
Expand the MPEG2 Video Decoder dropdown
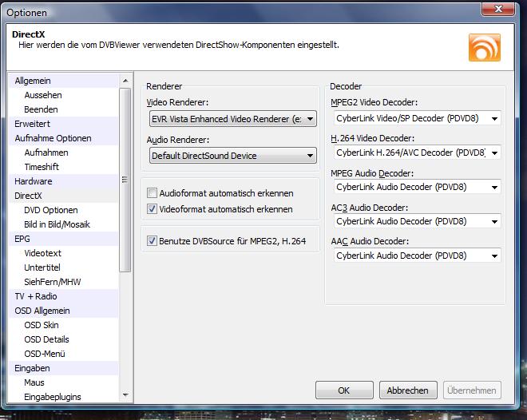click(417, 118)
